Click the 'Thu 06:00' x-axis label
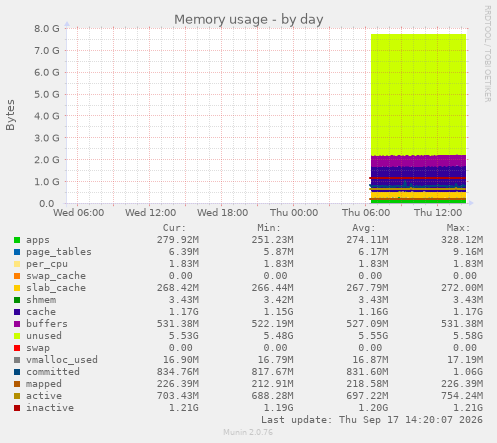 (x=366, y=213)
